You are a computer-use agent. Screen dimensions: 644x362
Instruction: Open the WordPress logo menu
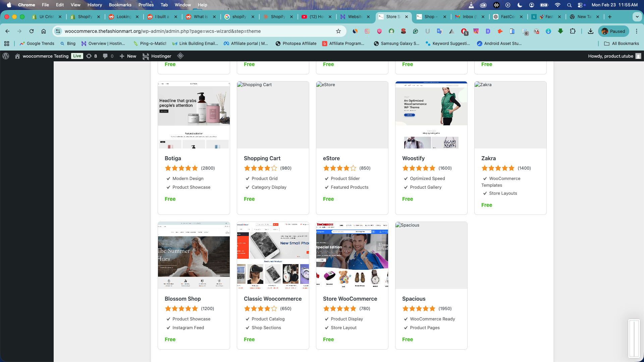pyautogui.click(x=6, y=56)
